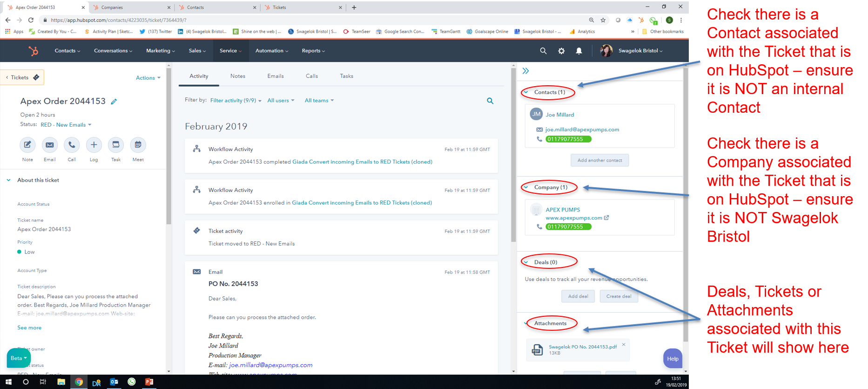Open the All users filter
868x389 pixels.
click(281, 101)
